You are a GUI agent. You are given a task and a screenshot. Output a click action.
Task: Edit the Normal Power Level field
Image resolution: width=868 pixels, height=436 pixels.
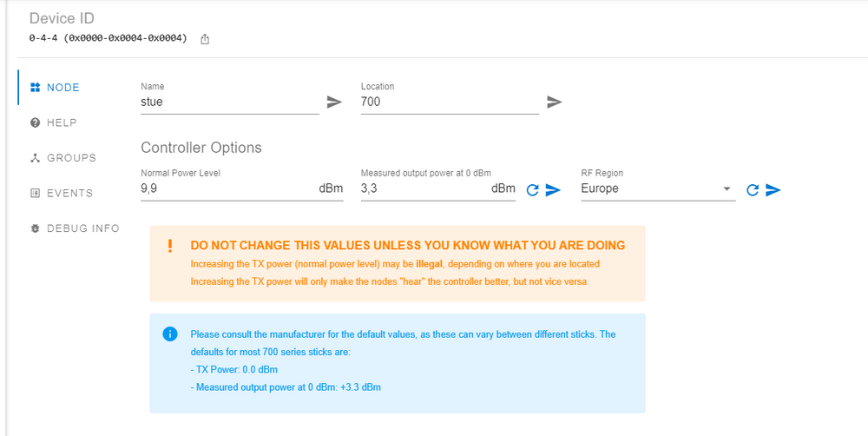tap(228, 188)
